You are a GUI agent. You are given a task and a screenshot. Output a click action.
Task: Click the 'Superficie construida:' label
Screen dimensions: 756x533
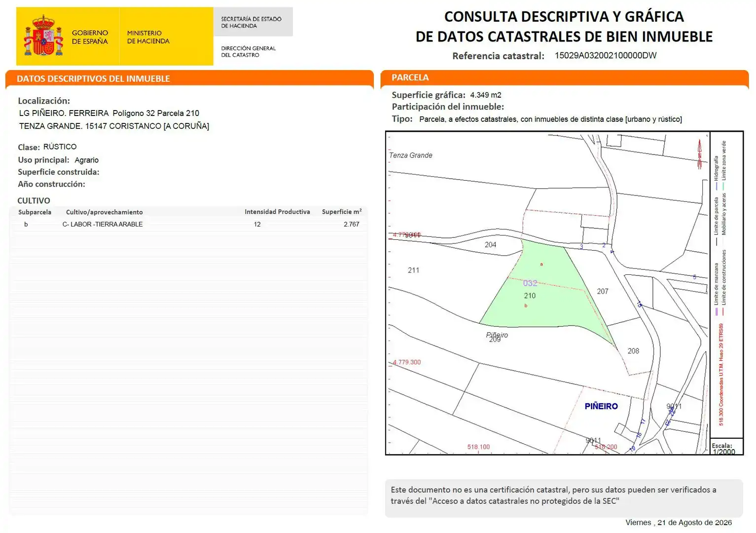click(x=59, y=172)
